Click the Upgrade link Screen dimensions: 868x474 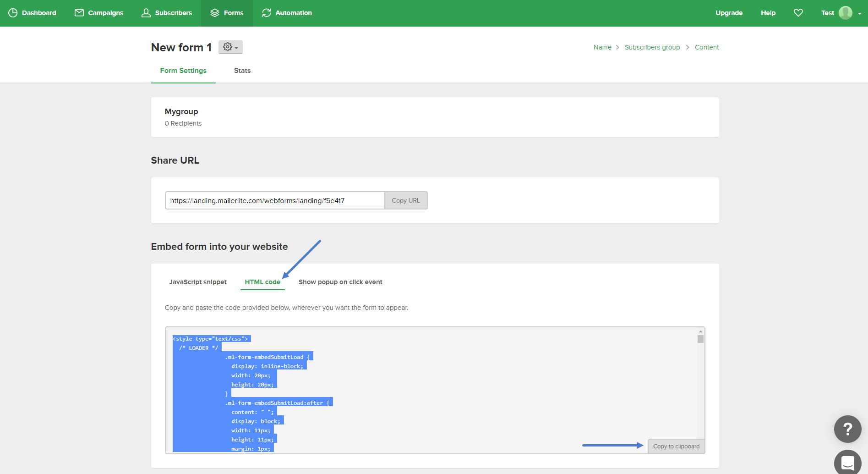pyautogui.click(x=729, y=13)
